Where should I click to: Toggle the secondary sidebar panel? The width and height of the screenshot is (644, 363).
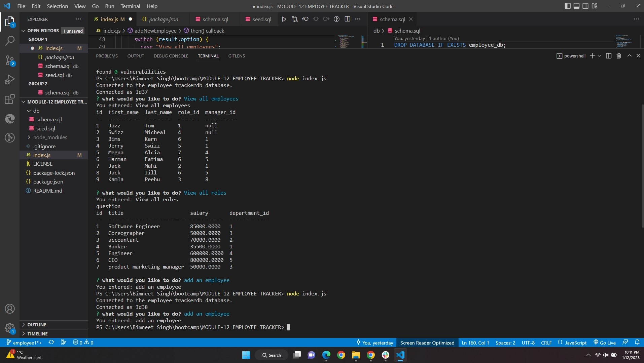coord(586,6)
